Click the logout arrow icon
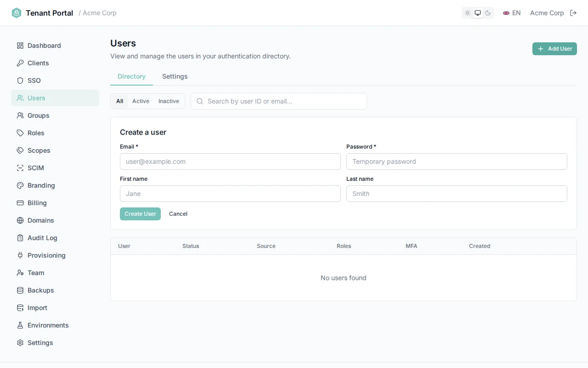 pos(573,13)
